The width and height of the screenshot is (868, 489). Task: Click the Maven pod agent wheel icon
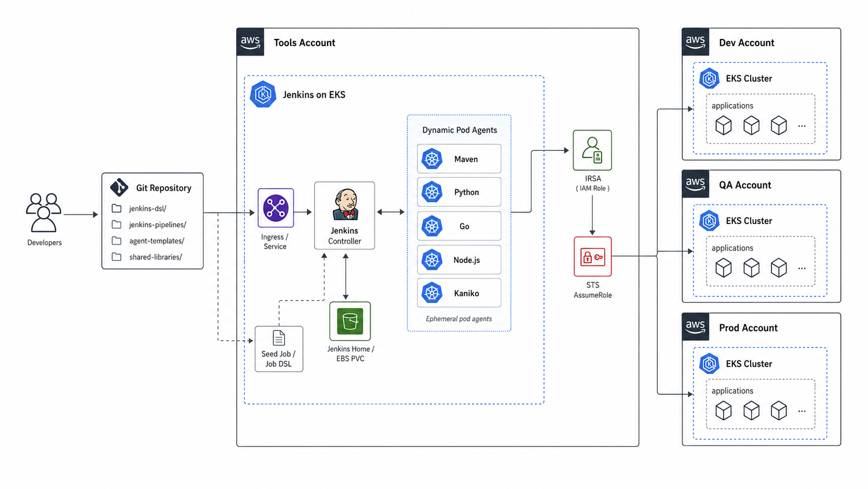coord(432,159)
